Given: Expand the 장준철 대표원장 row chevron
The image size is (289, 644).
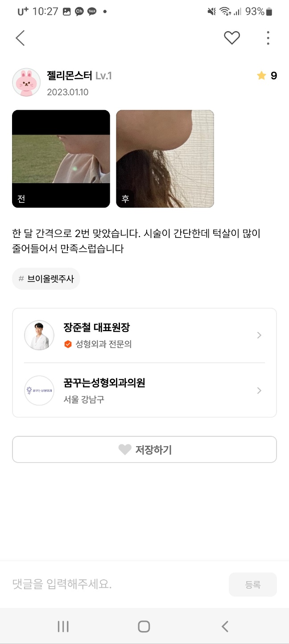Looking at the screenshot, I should tap(259, 335).
